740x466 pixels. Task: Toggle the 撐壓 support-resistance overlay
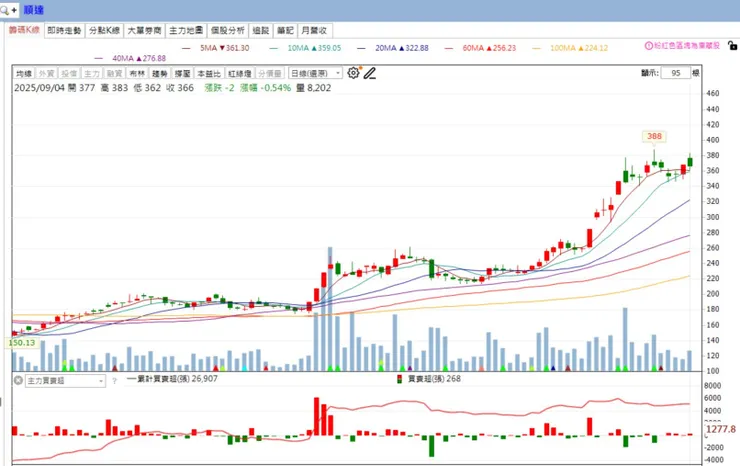pos(182,73)
